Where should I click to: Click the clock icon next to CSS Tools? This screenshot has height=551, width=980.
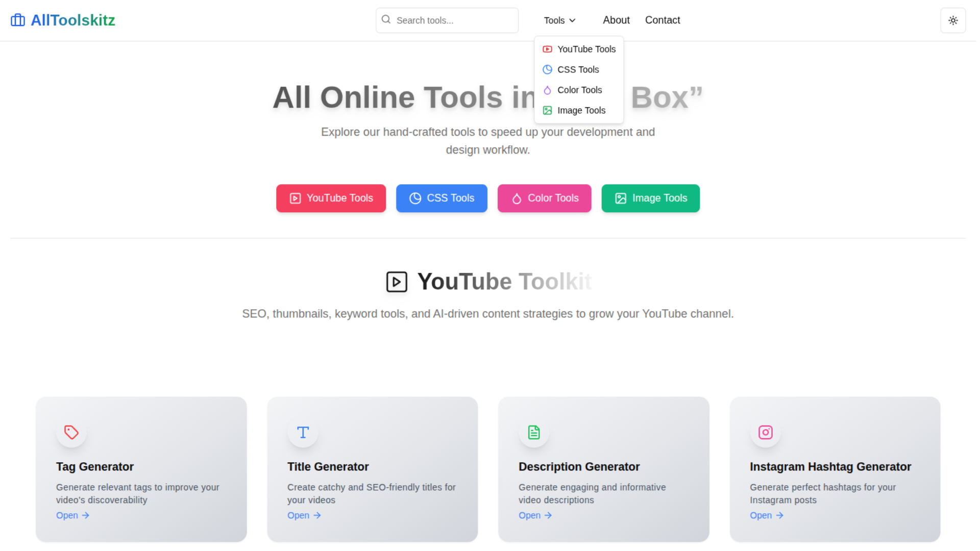(x=547, y=69)
